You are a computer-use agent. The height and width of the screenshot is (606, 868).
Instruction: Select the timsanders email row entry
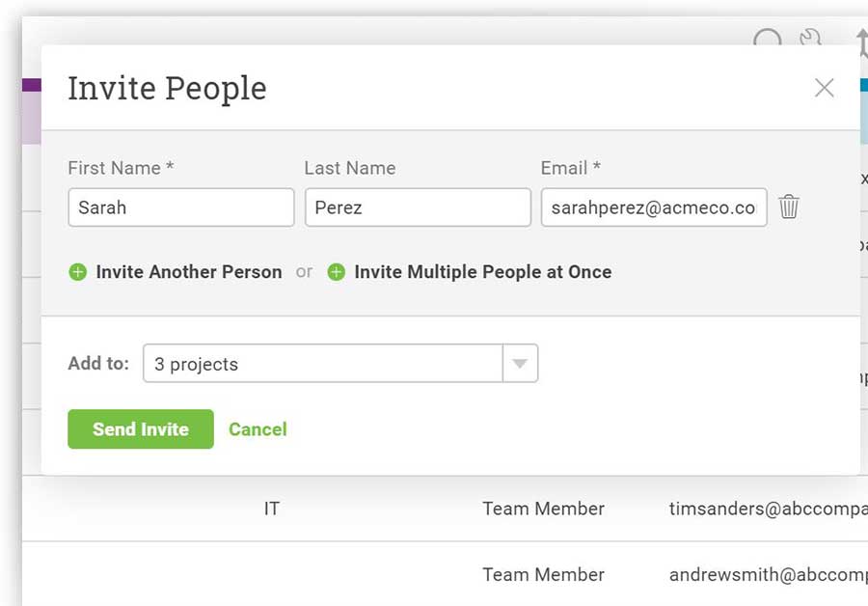coord(769,509)
